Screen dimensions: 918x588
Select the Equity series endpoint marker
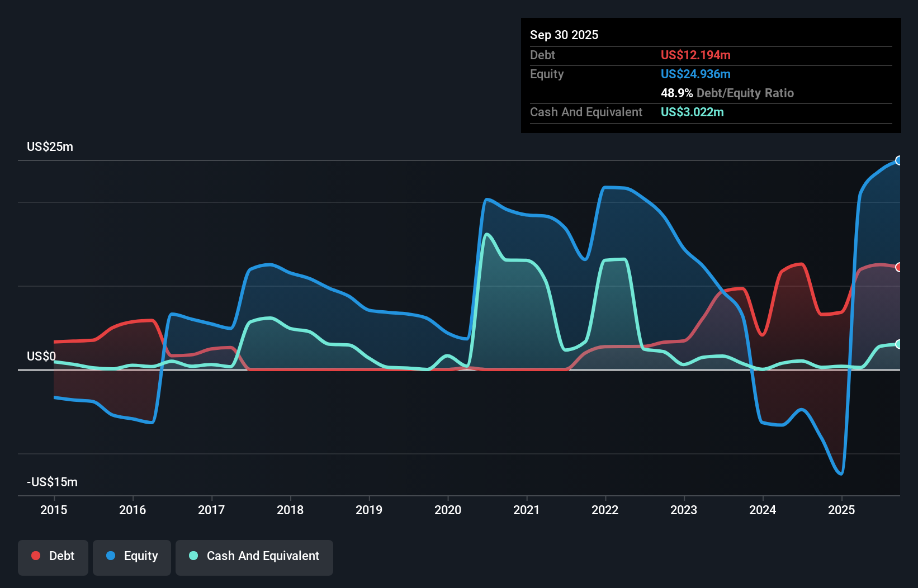[899, 161]
